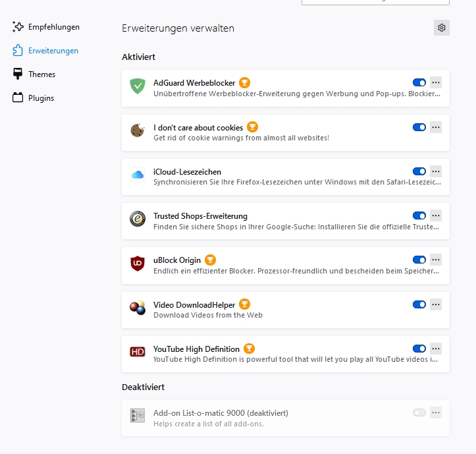This screenshot has height=454, width=476.
Task: Open more options for iCloud-Lesezeichen
Action: tap(436, 171)
